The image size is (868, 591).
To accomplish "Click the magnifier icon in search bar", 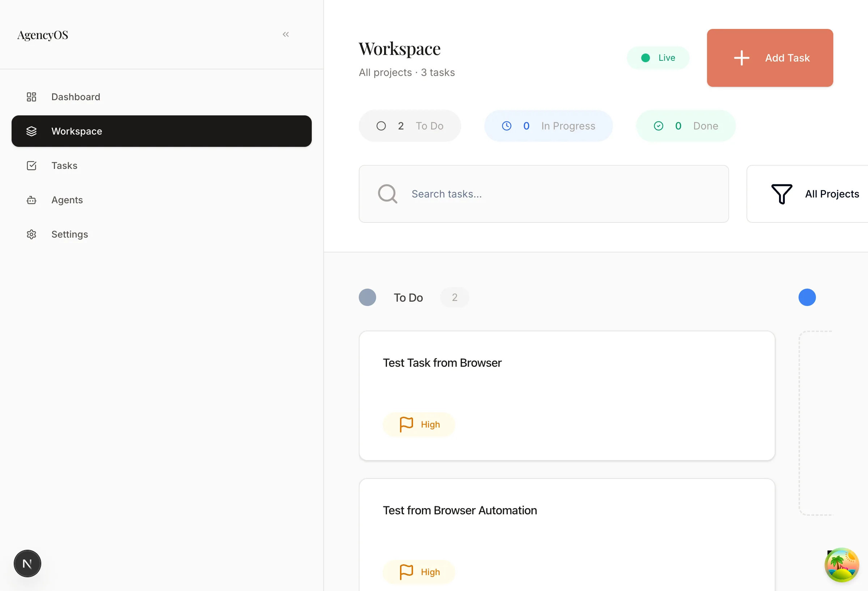I will tap(387, 194).
